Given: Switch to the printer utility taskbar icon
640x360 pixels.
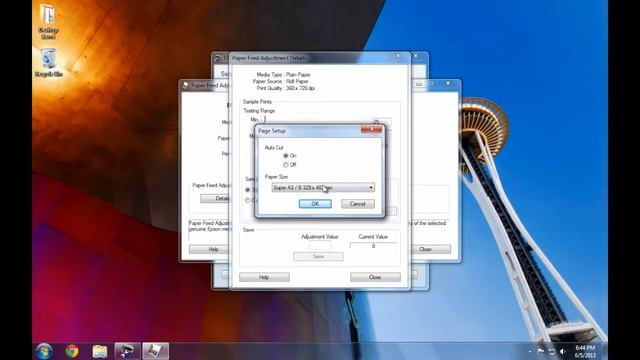Looking at the screenshot, I should point(127,351).
